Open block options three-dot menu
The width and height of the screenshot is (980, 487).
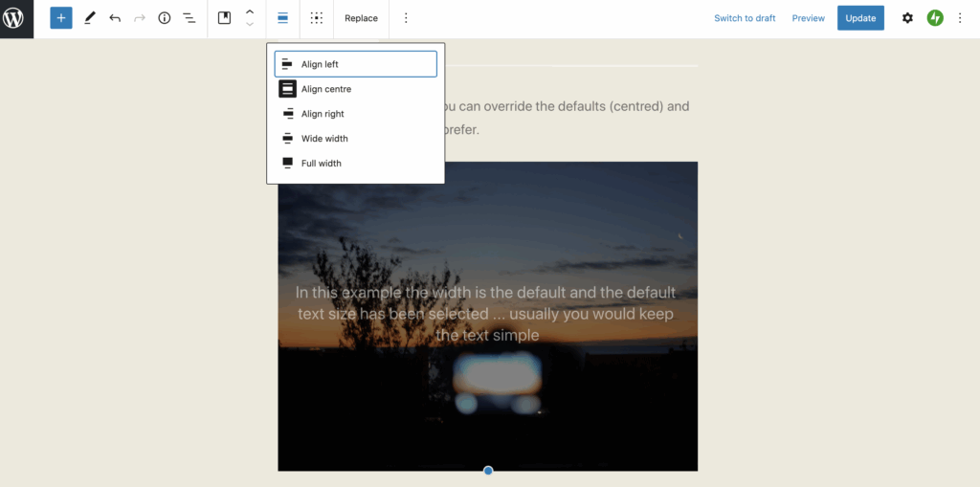click(x=406, y=18)
